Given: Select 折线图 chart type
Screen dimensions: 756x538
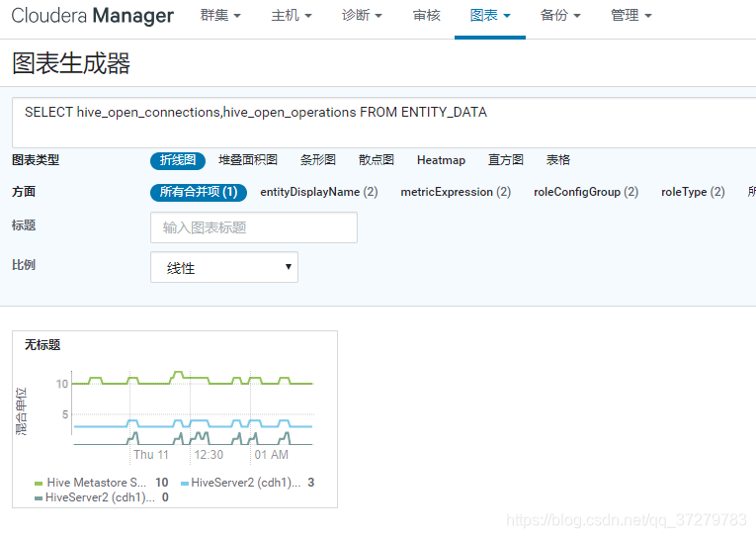Looking at the screenshot, I should coord(178,160).
